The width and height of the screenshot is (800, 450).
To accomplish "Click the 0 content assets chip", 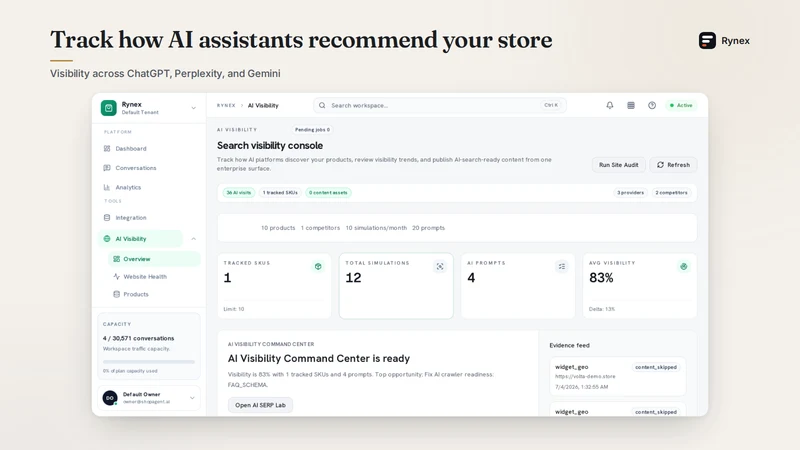I will (328, 192).
